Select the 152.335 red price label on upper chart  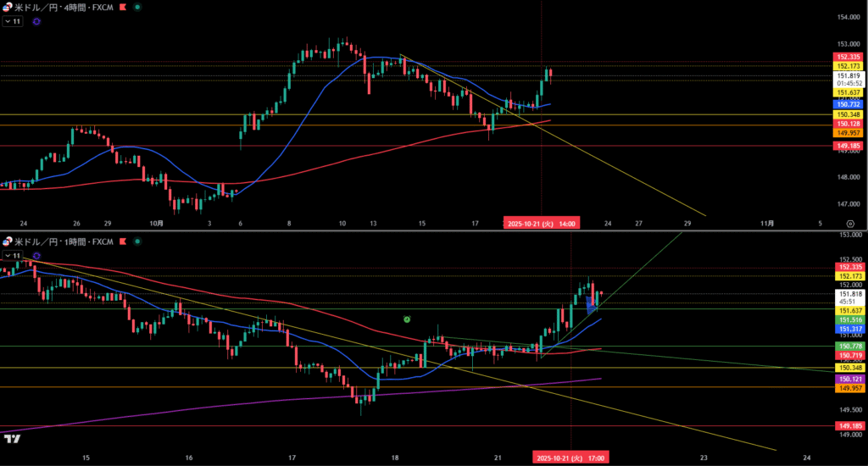849,57
